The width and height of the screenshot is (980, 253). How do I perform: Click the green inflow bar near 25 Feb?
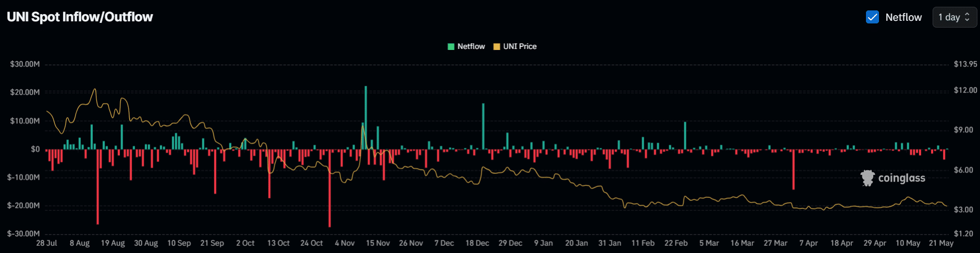coord(685,135)
